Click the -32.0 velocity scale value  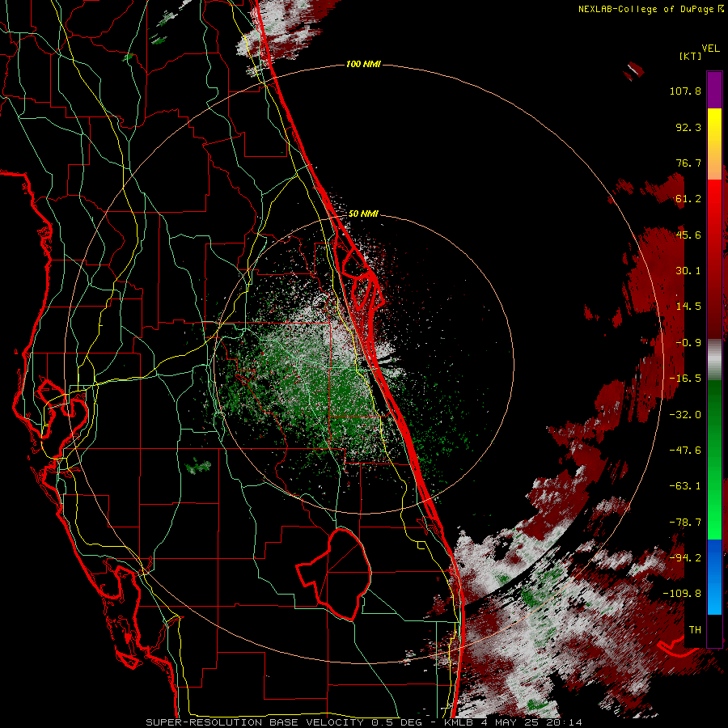click(x=685, y=415)
